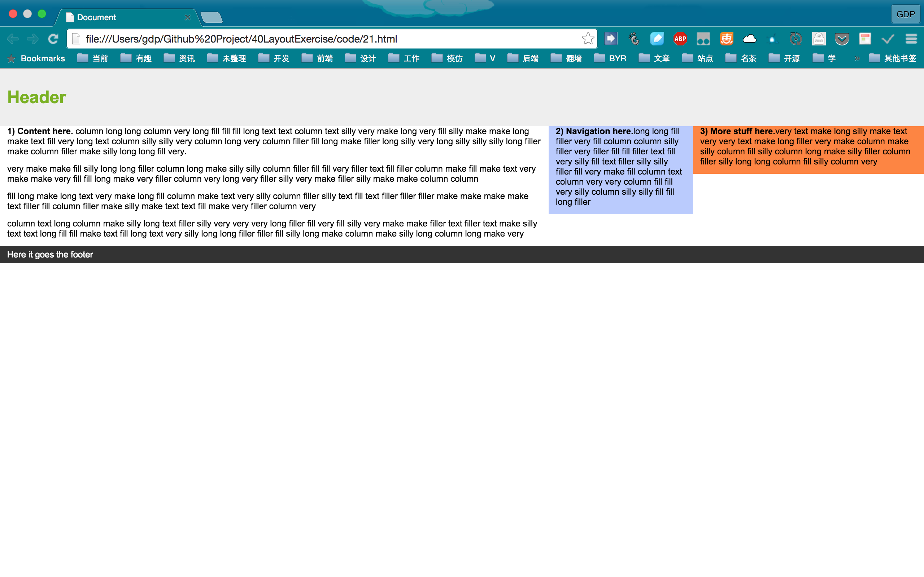Click the orange 惠 extension icon

click(726, 39)
